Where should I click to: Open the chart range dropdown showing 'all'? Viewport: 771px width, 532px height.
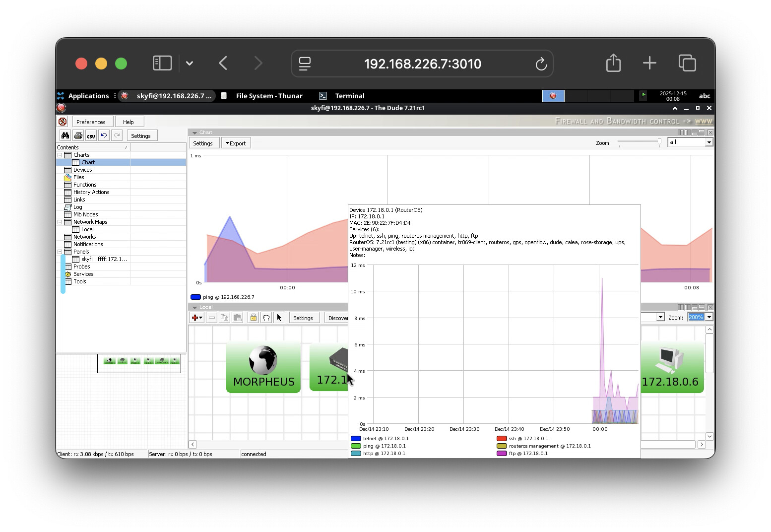click(x=709, y=142)
